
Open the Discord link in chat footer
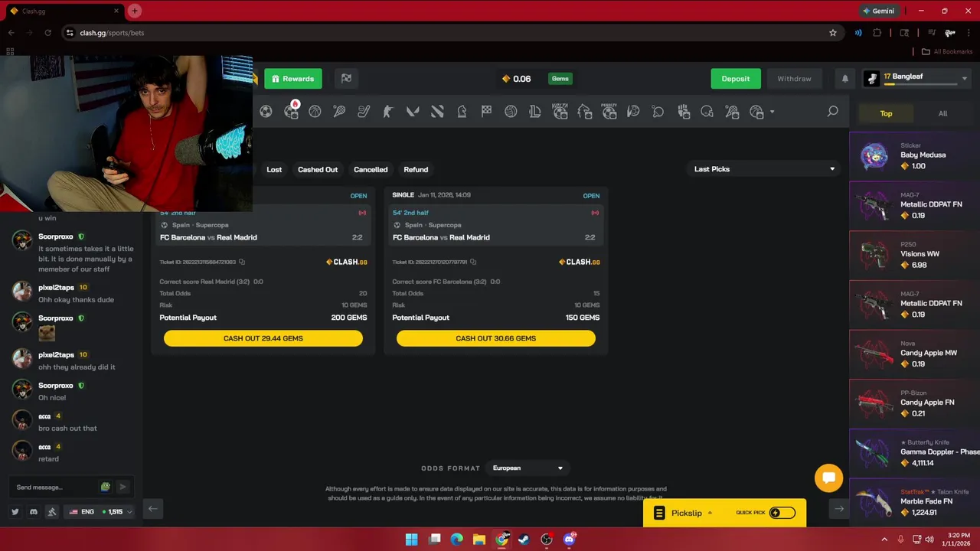click(x=34, y=512)
